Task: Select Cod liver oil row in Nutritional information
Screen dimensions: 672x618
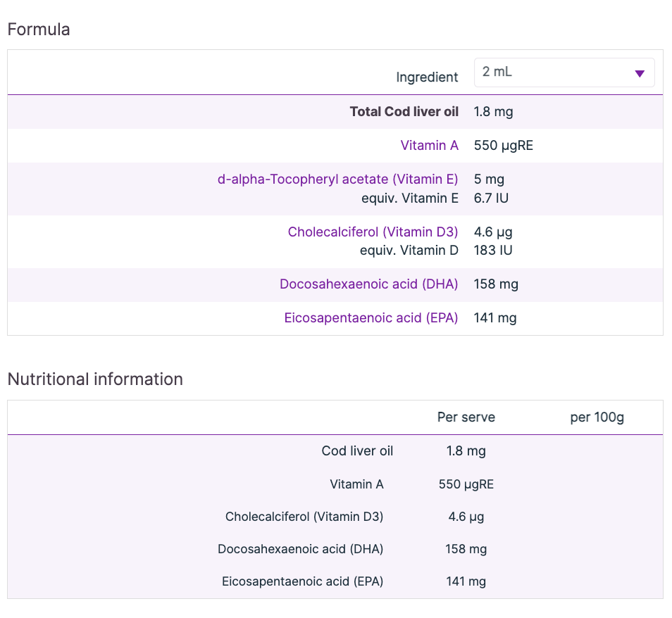Action: pos(357,451)
